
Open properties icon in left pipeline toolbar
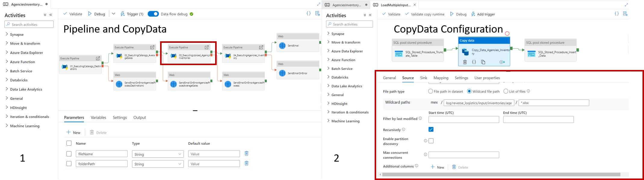click(317, 14)
